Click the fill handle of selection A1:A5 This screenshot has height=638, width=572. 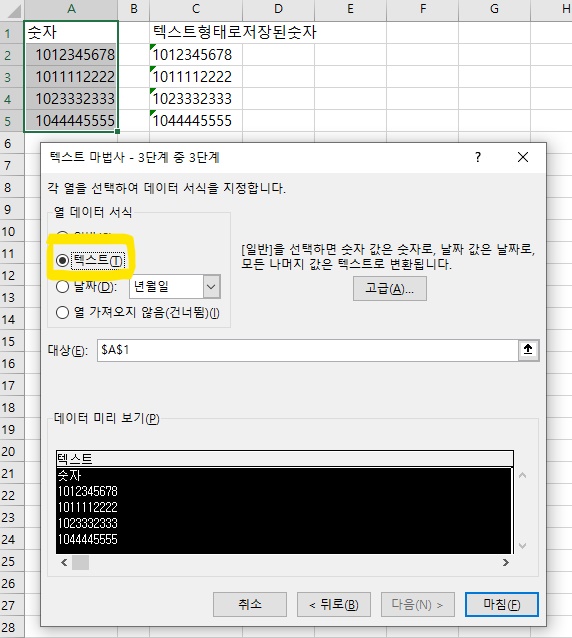pyautogui.click(x=118, y=131)
